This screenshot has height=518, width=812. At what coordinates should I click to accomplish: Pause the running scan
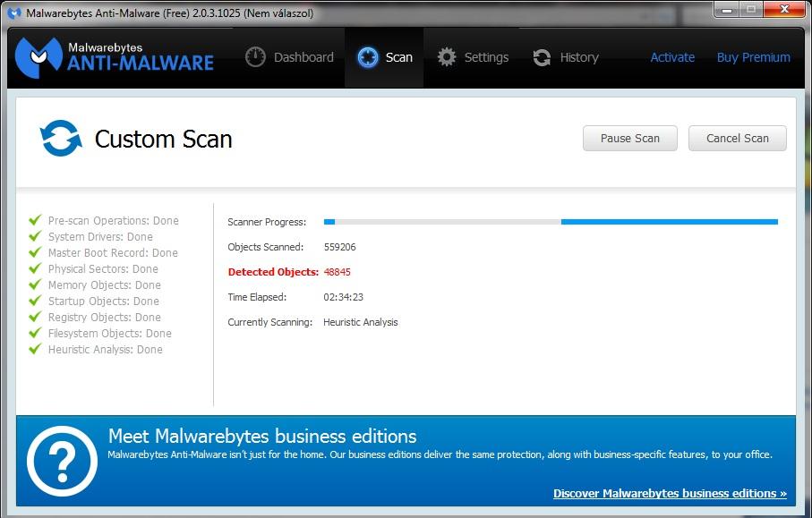tap(629, 138)
